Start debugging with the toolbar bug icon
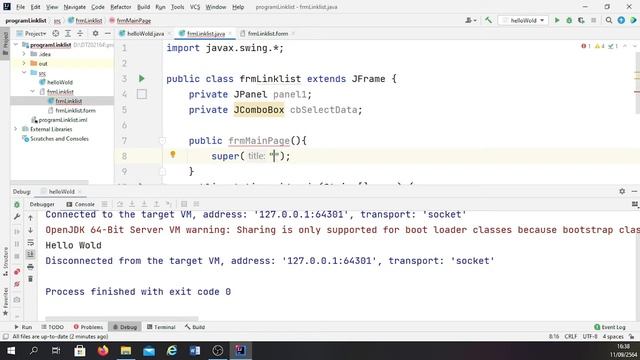The image size is (640, 360). [569, 20]
